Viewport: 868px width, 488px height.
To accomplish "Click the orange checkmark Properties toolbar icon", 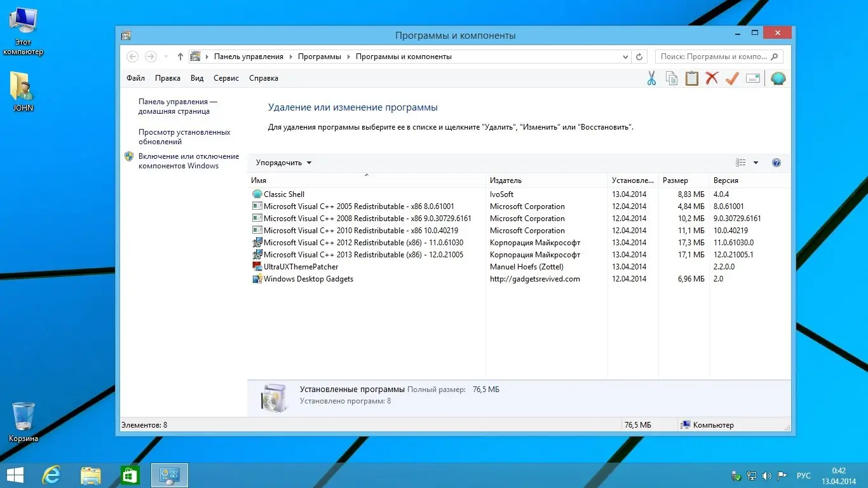I will (732, 78).
